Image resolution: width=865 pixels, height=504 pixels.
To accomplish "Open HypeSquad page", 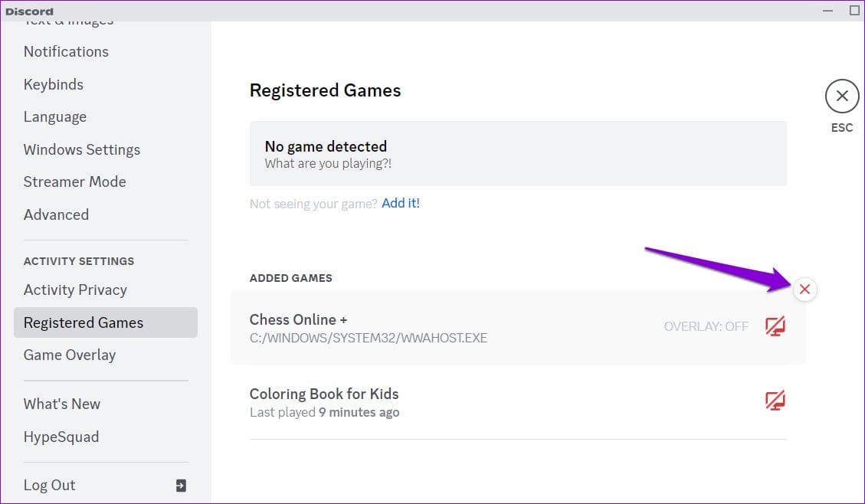I will pos(61,437).
